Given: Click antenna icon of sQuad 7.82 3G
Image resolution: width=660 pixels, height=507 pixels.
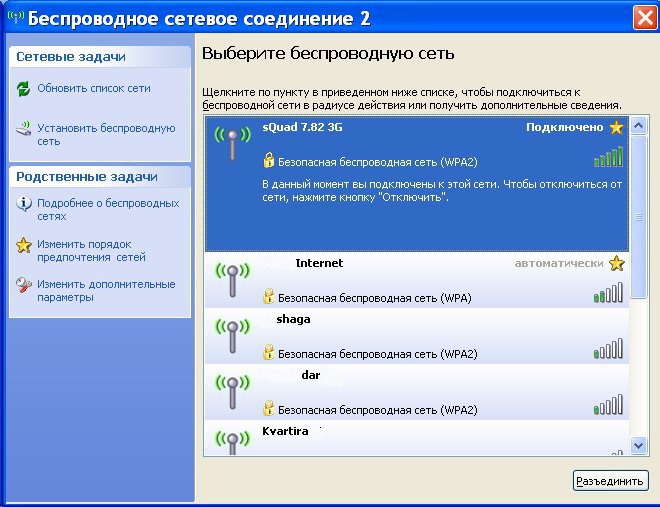Looking at the screenshot, I should (232, 143).
